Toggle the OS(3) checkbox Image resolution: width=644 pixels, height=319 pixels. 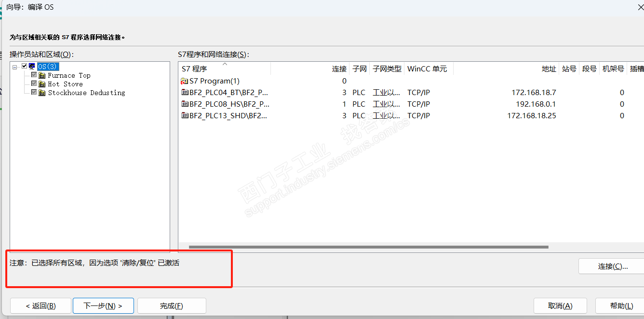pyautogui.click(x=25, y=66)
